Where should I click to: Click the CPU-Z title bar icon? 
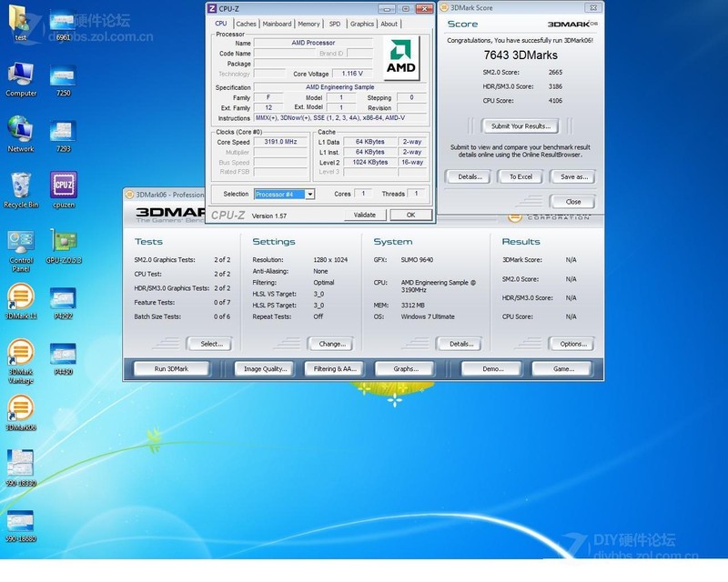click(212, 8)
